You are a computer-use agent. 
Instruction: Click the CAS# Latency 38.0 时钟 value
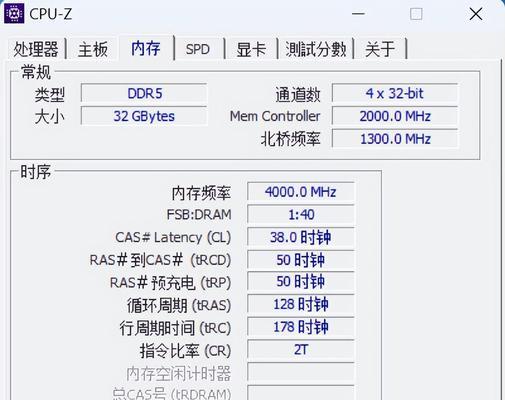[301, 237]
